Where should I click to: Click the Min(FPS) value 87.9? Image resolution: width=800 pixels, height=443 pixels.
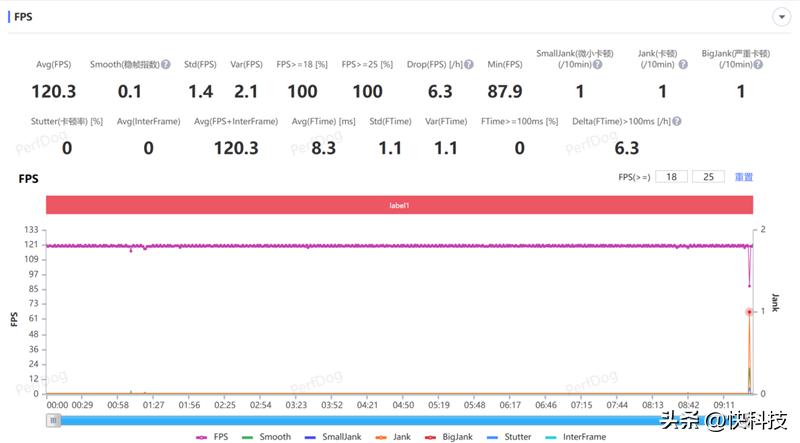pos(505,91)
